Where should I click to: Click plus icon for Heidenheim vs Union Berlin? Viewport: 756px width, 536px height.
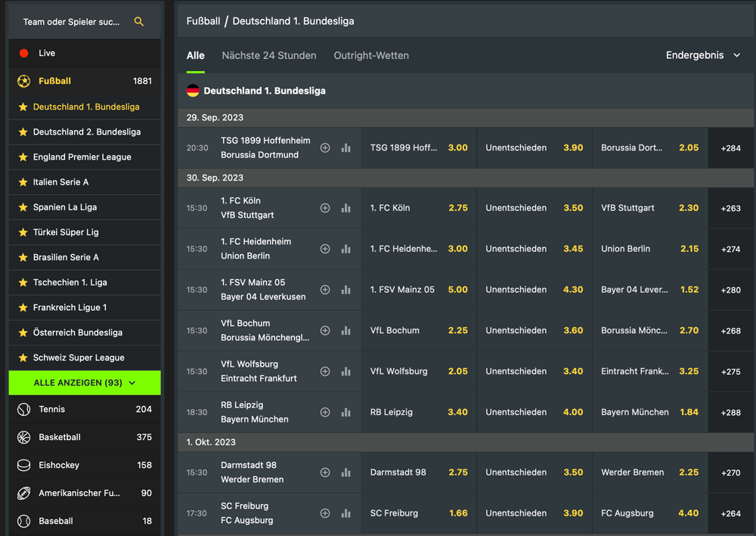coord(325,249)
